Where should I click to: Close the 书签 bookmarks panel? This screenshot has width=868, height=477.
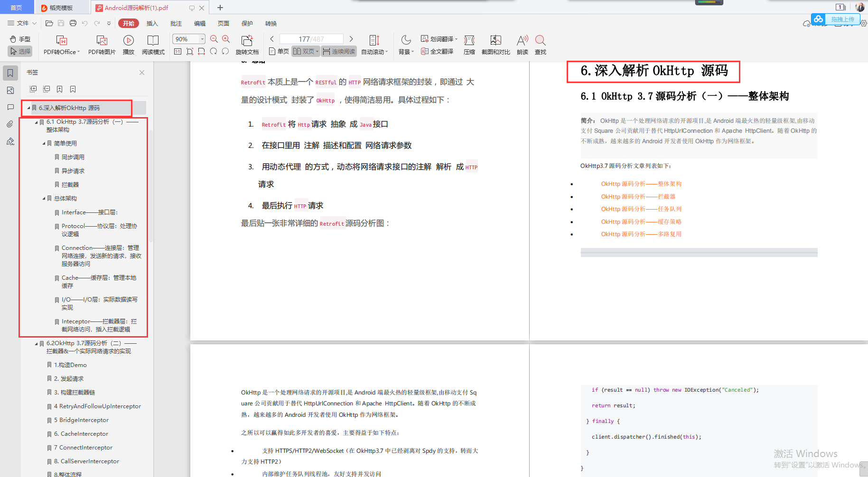(142, 73)
